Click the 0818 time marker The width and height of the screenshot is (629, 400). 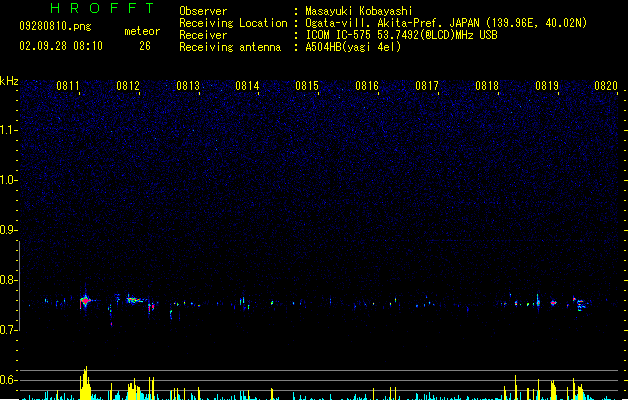(487, 86)
